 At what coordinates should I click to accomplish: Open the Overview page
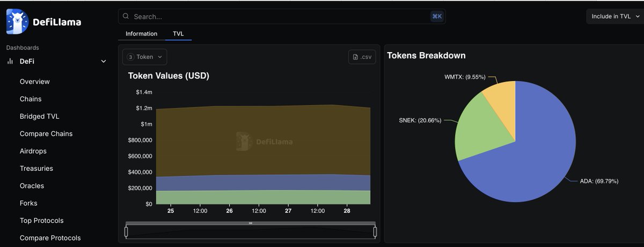pyautogui.click(x=35, y=82)
